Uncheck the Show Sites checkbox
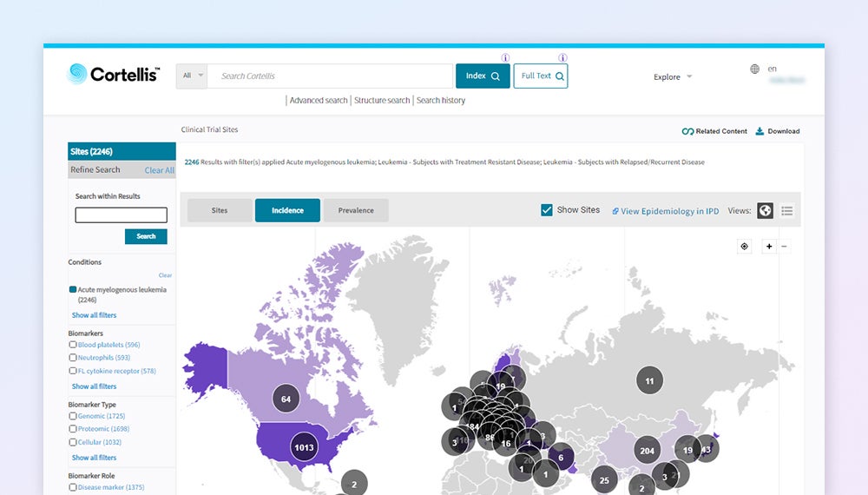 (x=547, y=210)
